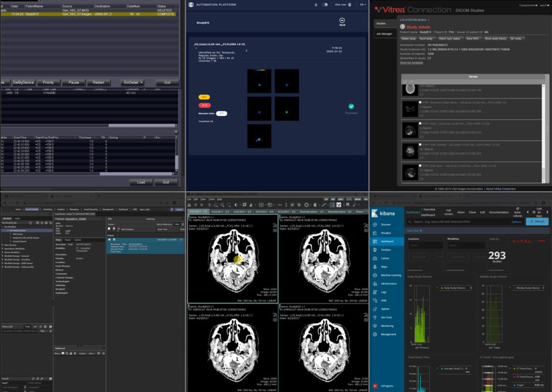Open Discover in the Kibana sidebar
Image resolution: width=552 pixels, height=392 pixels.
(x=386, y=223)
